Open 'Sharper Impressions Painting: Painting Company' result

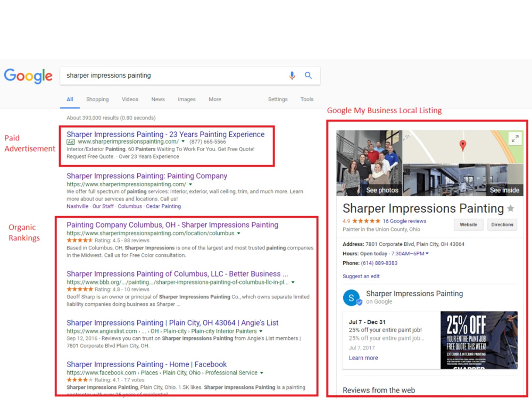147,176
